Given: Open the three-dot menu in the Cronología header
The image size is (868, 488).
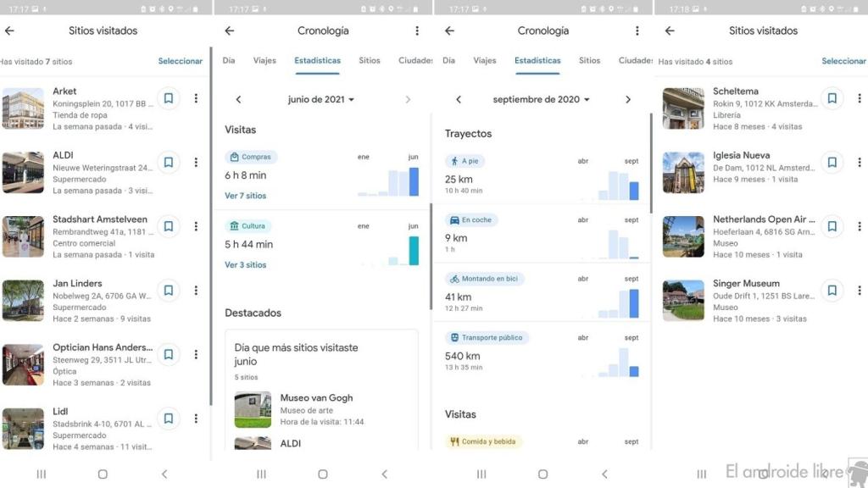Looking at the screenshot, I should coord(416,30).
